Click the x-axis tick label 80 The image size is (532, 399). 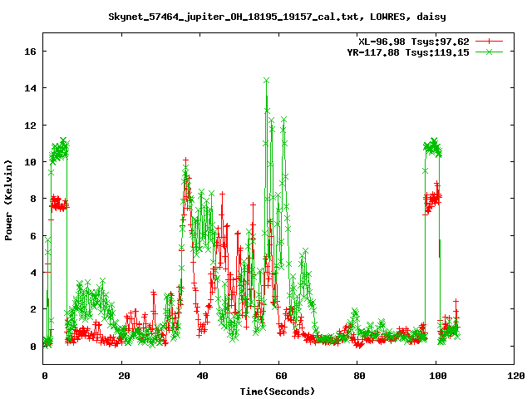tap(359, 376)
